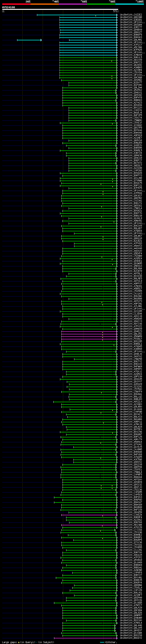Select label UniRef100_A7NTC7
The image size is (146, 644).
click(131, 605)
